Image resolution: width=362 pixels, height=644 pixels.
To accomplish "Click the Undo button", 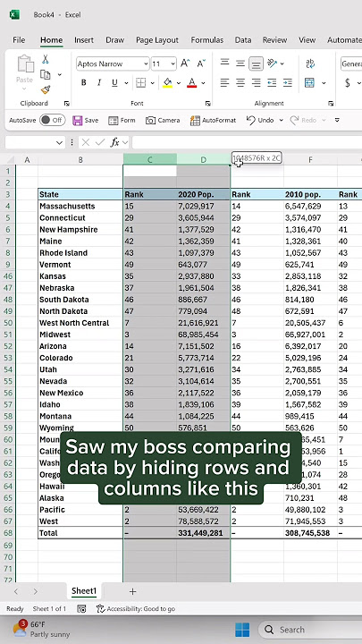I will (260, 121).
